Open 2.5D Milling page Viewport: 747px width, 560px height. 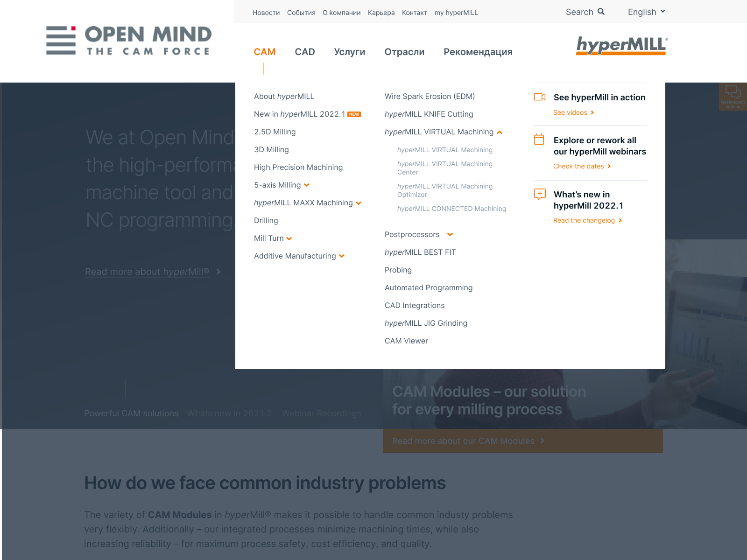275,132
